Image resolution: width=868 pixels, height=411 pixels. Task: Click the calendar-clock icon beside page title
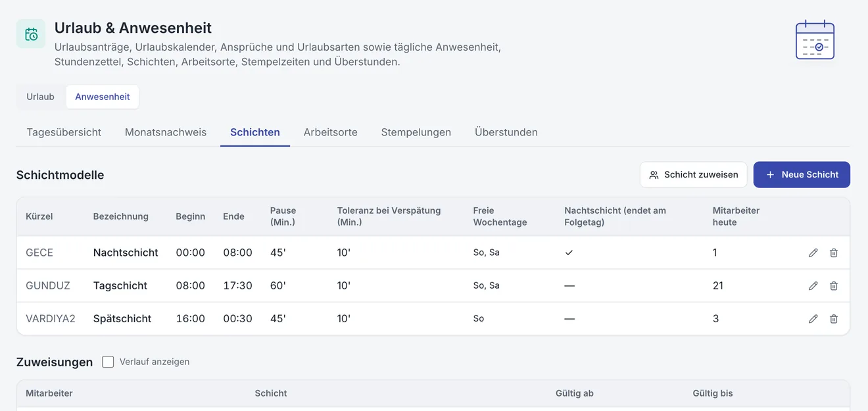pos(31,34)
